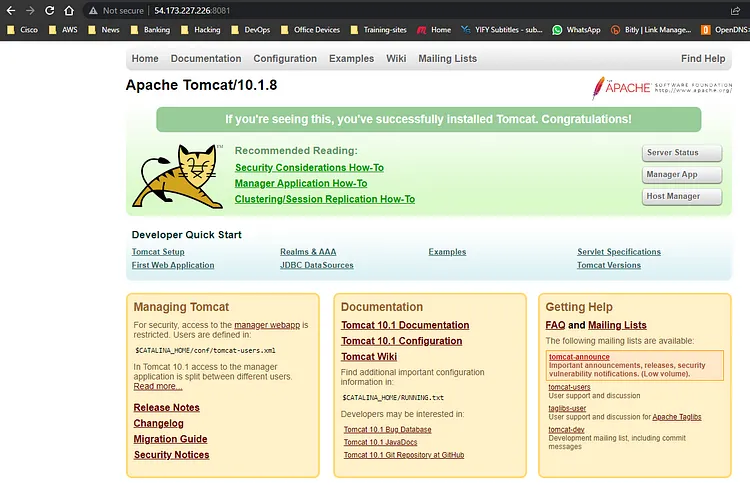Open the Security Notices link

[x=171, y=455]
